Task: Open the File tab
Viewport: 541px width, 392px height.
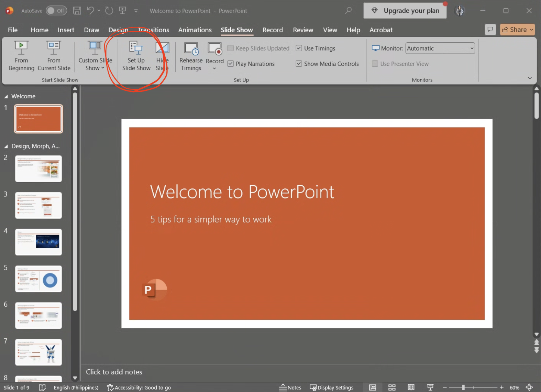Action: pos(13,30)
